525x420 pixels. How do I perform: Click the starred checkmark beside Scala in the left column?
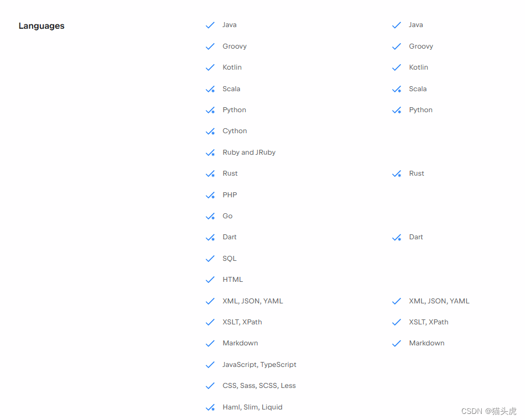point(210,90)
